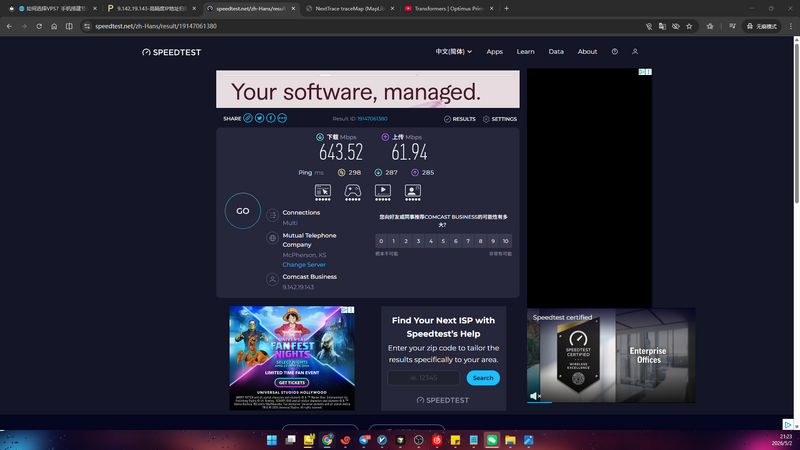Open WeChat from taskbar
Image resolution: width=800 pixels, height=450 pixels.
coord(492,440)
